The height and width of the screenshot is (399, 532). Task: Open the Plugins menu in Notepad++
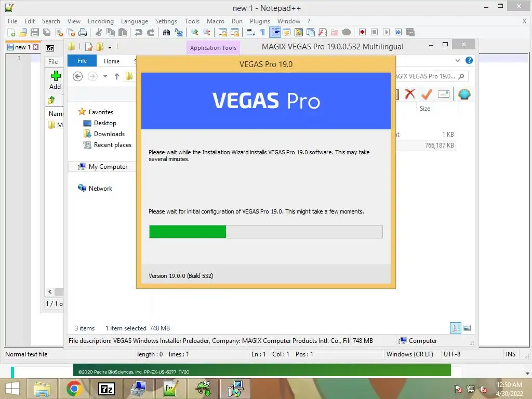pyautogui.click(x=260, y=21)
